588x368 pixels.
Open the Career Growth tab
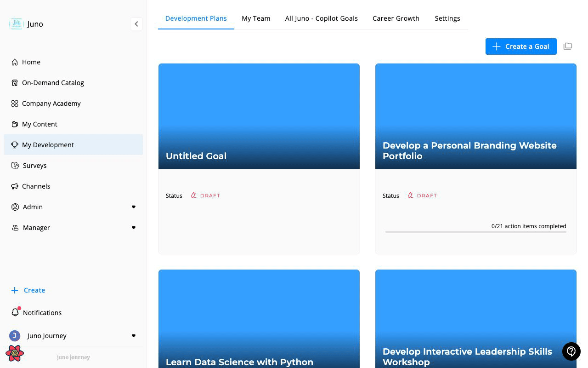click(x=396, y=18)
